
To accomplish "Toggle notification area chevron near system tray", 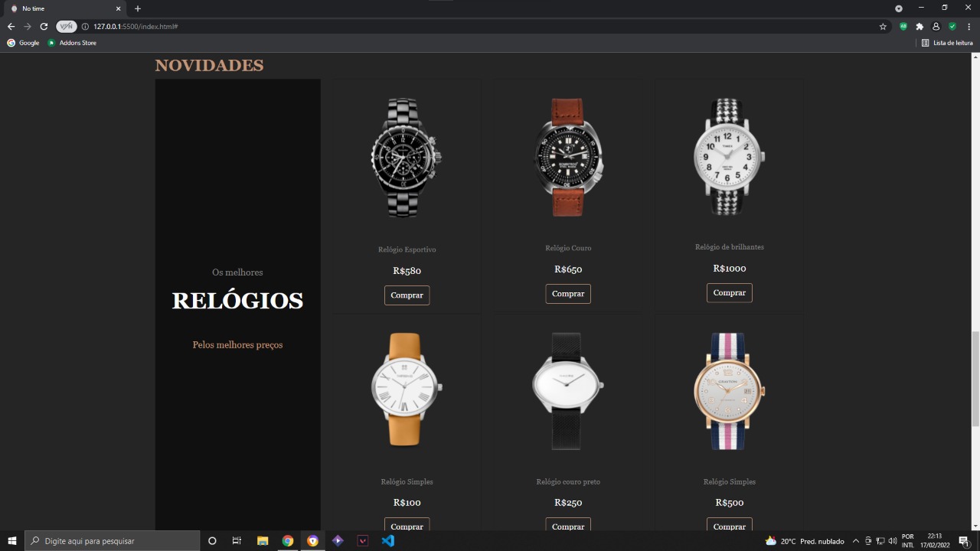I will 855,541.
